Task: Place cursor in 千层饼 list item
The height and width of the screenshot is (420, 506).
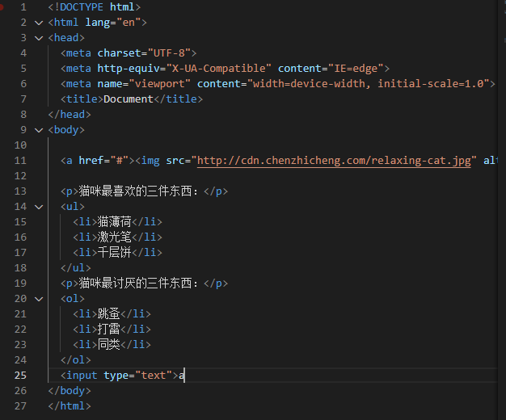Action: point(114,253)
